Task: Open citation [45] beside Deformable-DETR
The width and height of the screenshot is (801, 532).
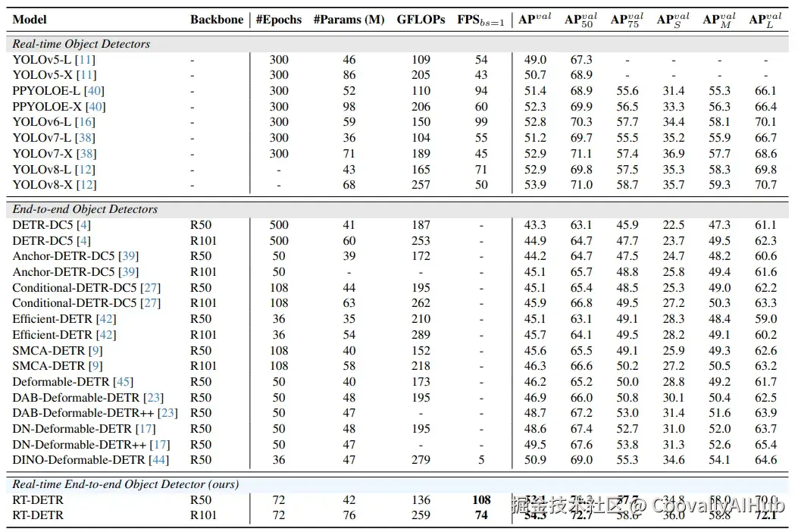Action: [x=123, y=382]
